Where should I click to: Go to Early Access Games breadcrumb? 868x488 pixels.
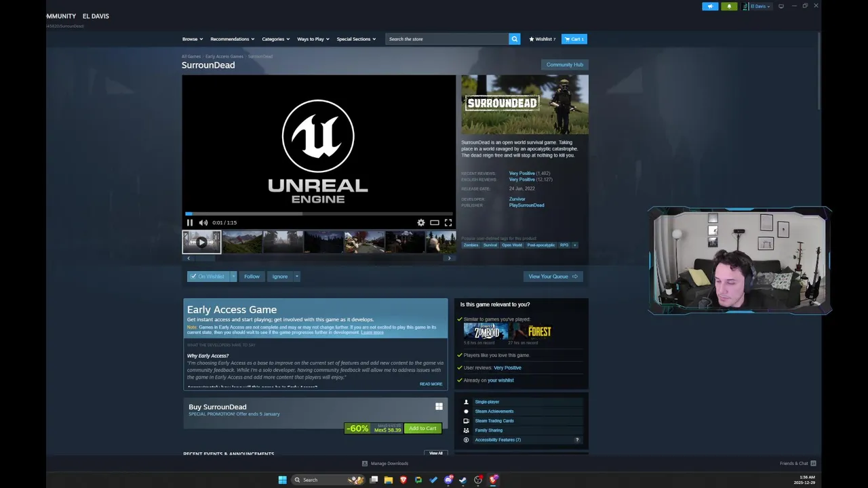[x=224, y=56]
